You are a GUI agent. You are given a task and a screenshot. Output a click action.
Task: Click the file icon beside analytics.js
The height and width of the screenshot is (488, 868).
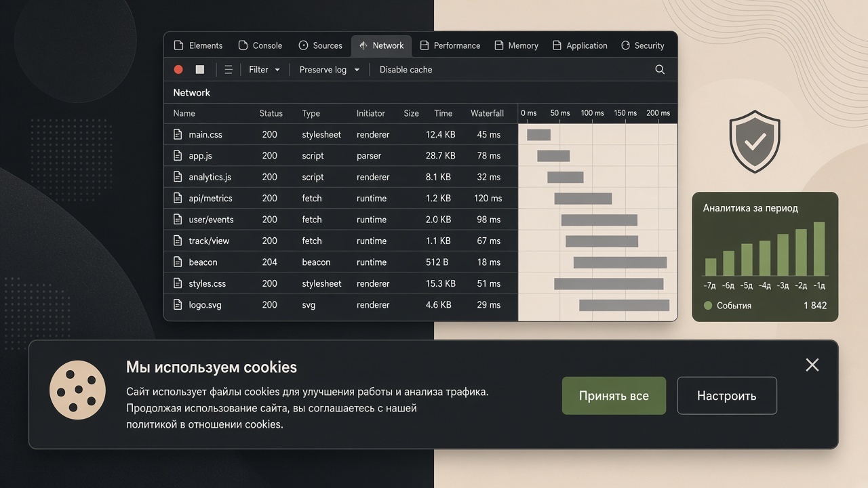pyautogui.click(x=178, y=177)
